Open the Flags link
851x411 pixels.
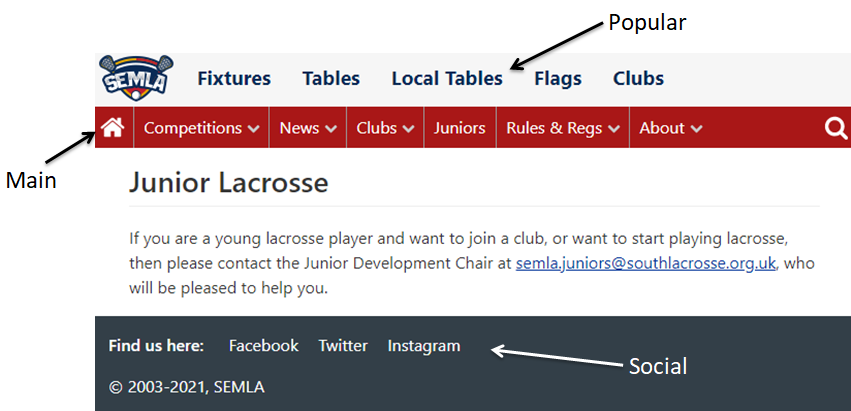coord(558,79)
